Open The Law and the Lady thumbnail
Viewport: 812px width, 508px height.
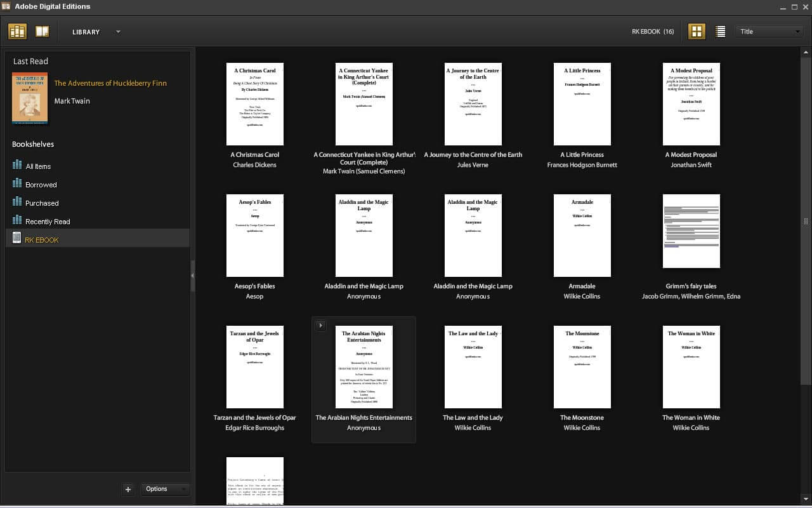(x=473, y=367)
